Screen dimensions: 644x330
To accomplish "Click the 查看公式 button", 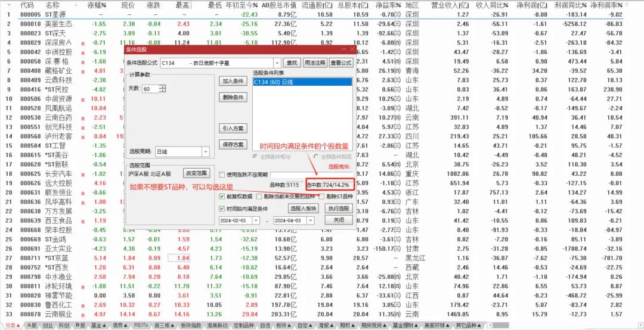I will tap(341, 63).
